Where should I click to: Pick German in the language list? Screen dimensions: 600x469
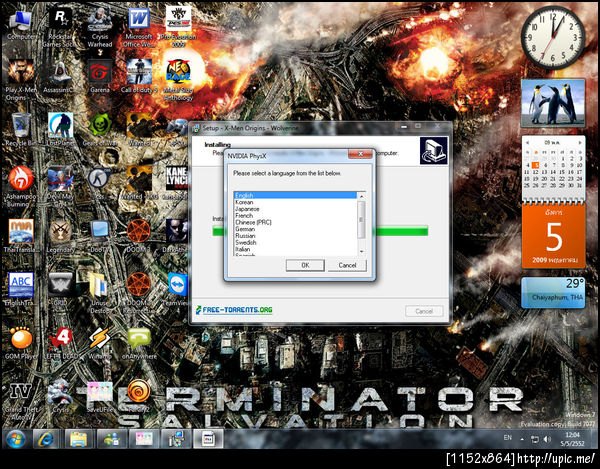295,229
